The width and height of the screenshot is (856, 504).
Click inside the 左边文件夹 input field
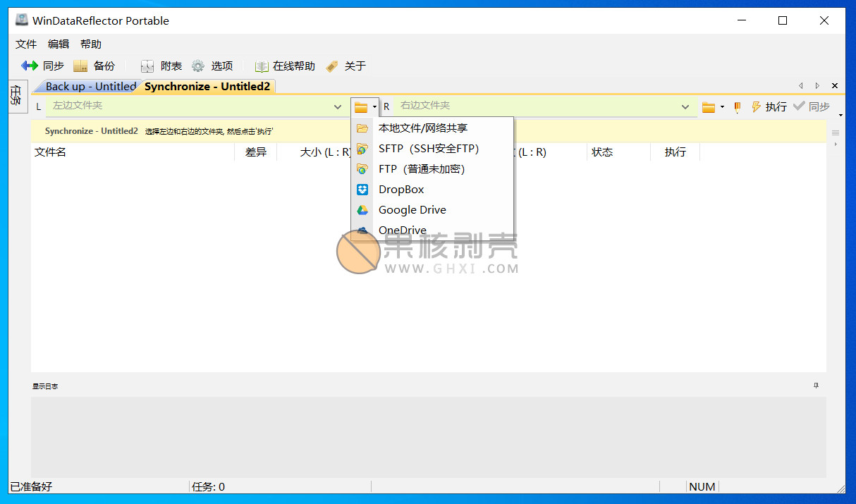coord(176,106)
